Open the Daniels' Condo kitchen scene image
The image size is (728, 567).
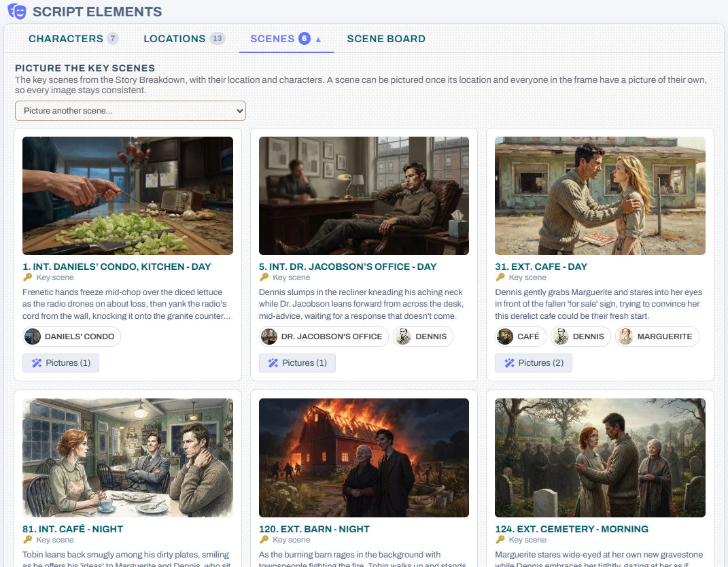[128, 196]
